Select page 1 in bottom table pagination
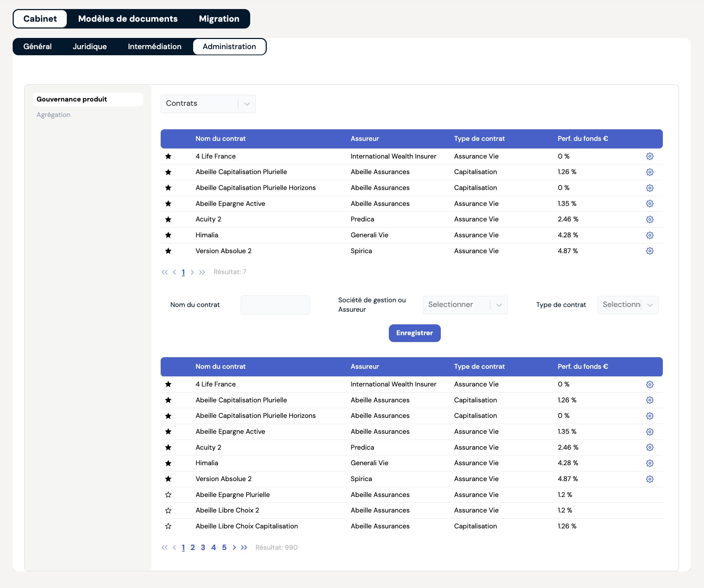Image resolution: width=704 pixels, height=588 pixels. point(183,548)
